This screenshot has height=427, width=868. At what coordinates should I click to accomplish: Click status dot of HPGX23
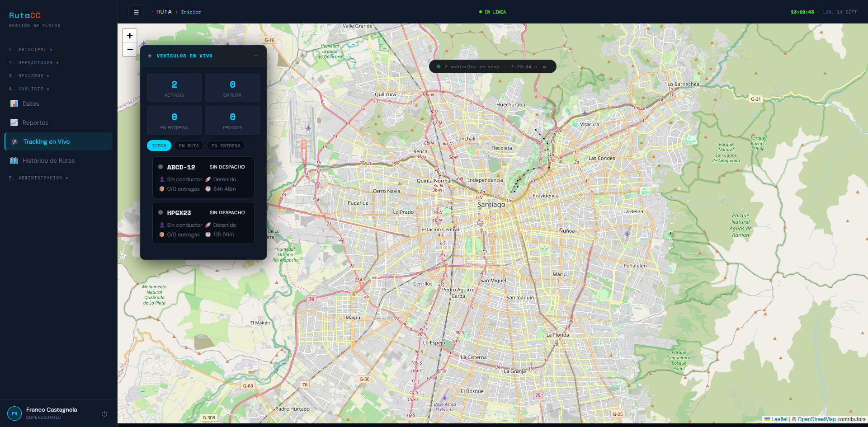(160, 212)
